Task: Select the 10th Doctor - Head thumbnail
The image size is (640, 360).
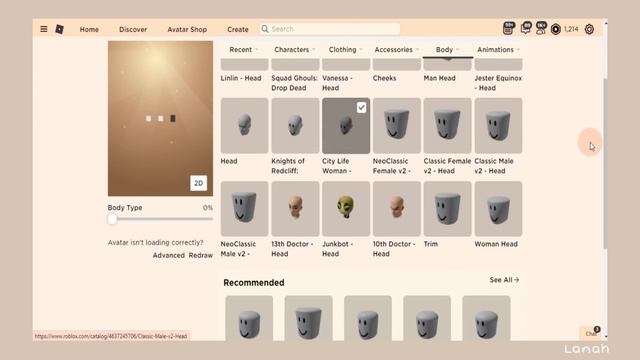Action: (397, 209)
